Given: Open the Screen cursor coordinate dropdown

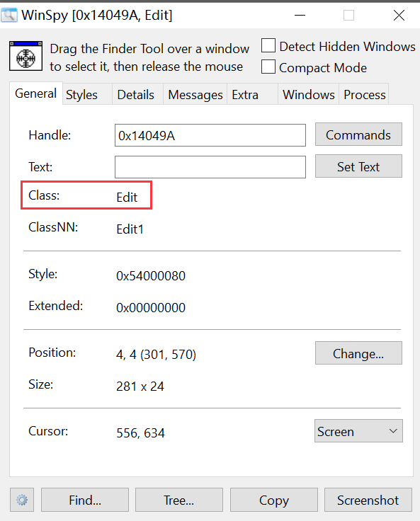Looking at the screenshot, I should coord(358,431).
